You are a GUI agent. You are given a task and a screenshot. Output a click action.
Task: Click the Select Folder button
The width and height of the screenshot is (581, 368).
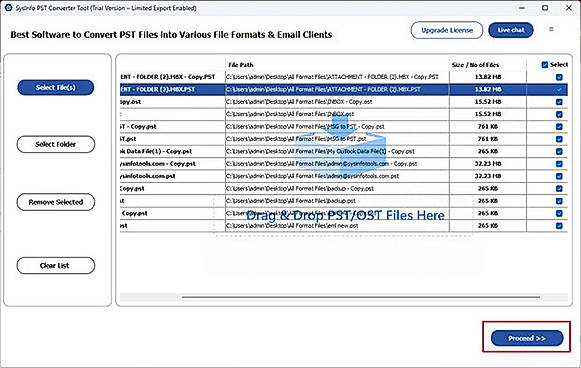56,144
